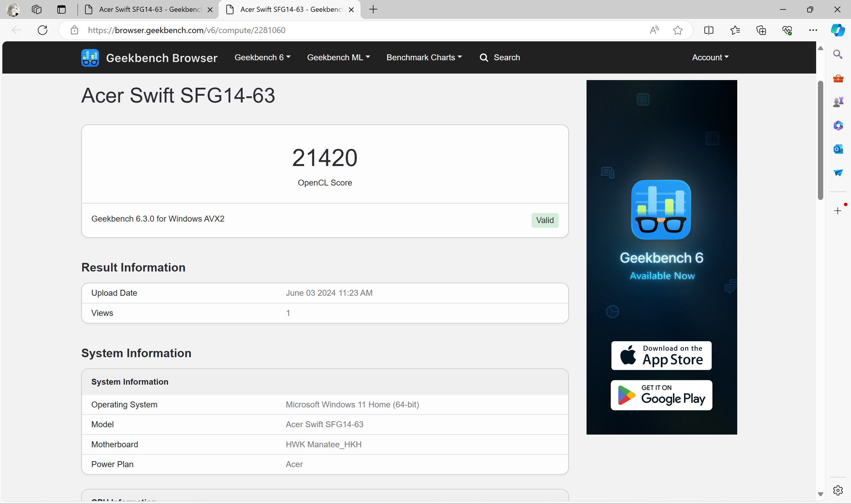Image resolution: width=851 pixels, height=504 pixels.
Task: Open the Benchmark Charts dropdown
Action: (x=424, y=57)
